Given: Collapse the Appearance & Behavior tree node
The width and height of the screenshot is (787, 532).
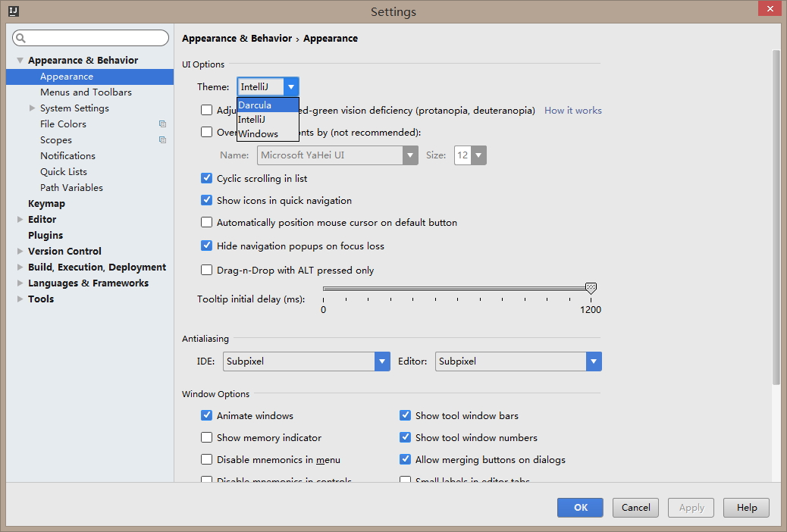Looking at the screenshot, I should pyautogui.click(x=20, y=60).
